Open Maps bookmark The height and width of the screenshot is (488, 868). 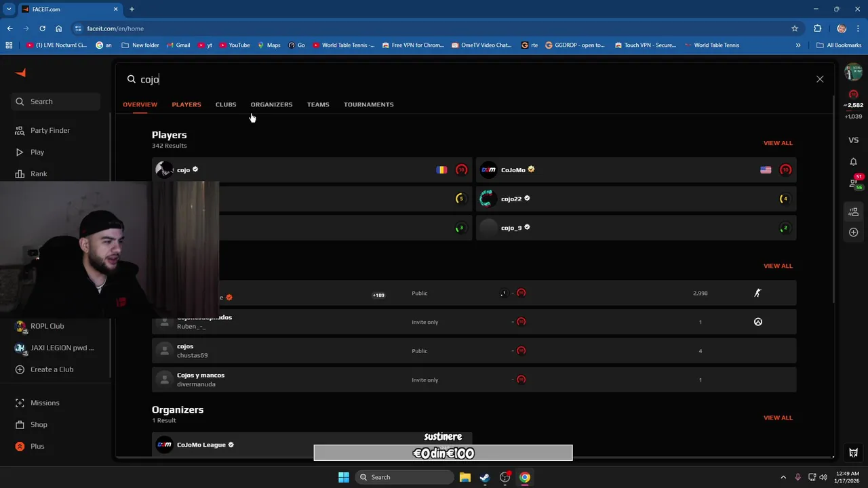click(x=269, y=45)
